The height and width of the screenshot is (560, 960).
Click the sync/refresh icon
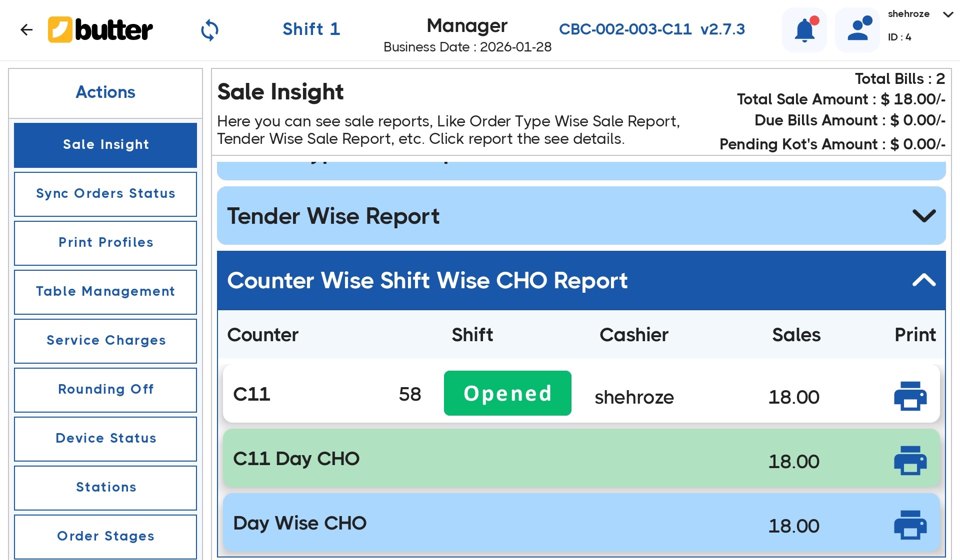(x=209, y=29)
